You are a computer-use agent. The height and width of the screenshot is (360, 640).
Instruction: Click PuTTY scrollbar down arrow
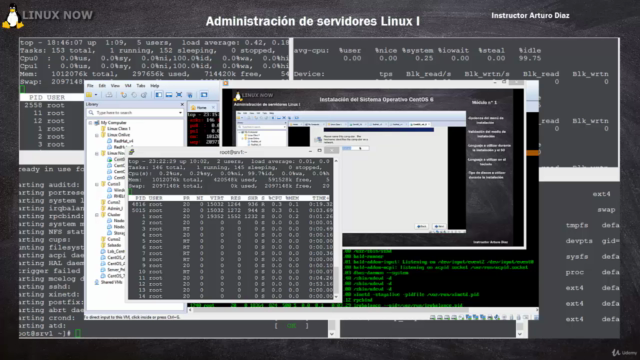coord(336,297)
